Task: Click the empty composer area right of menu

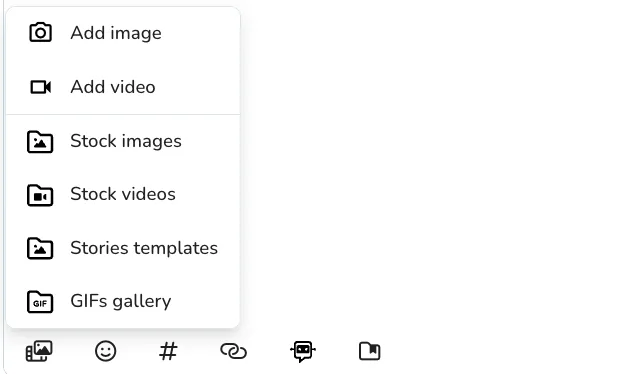Action: (431, 168)
